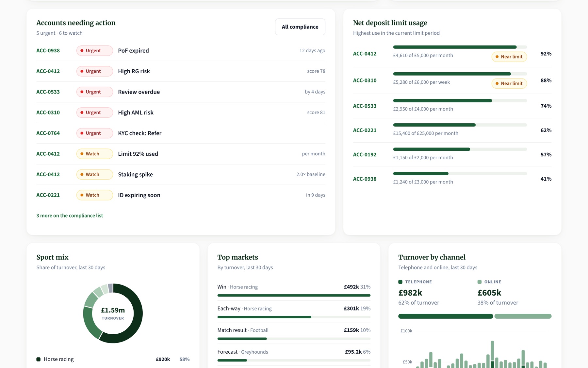This screenshot has width=588, height=368.
Task: Click Near limit badge for £5,280 of £6,000
Action: (509, 83)
